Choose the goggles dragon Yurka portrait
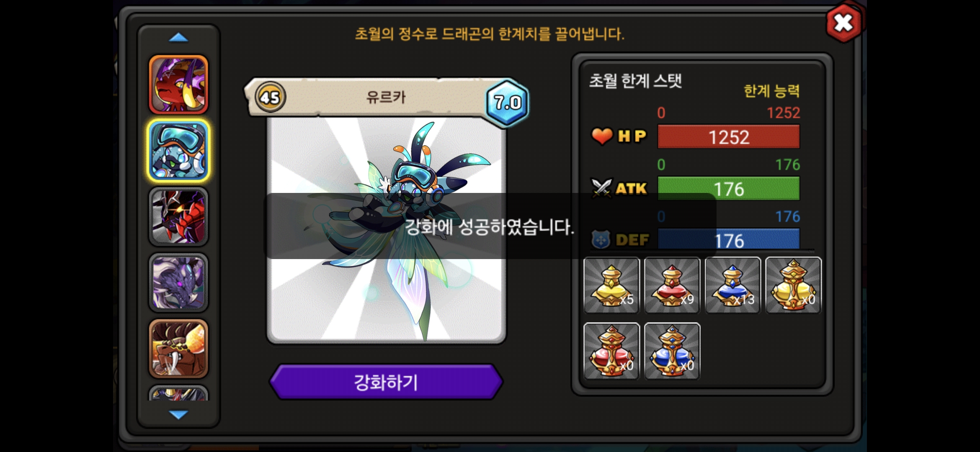Screen dimensions: 980x452 pos(178,150)
